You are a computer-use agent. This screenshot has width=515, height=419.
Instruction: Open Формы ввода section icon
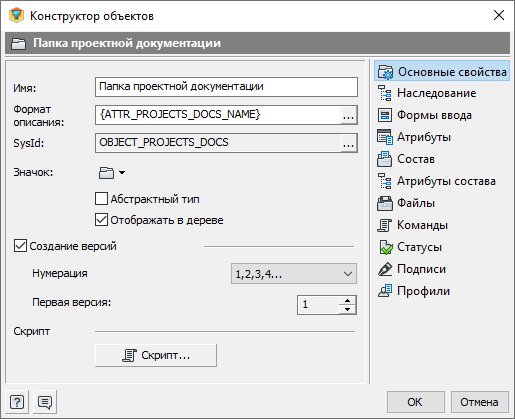click(385, 115)
